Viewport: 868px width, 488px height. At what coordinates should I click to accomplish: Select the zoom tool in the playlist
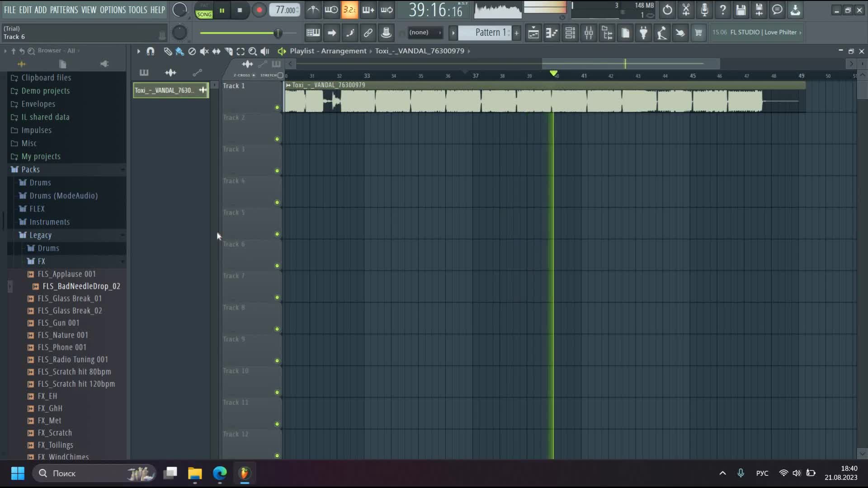tap(253, 51)
